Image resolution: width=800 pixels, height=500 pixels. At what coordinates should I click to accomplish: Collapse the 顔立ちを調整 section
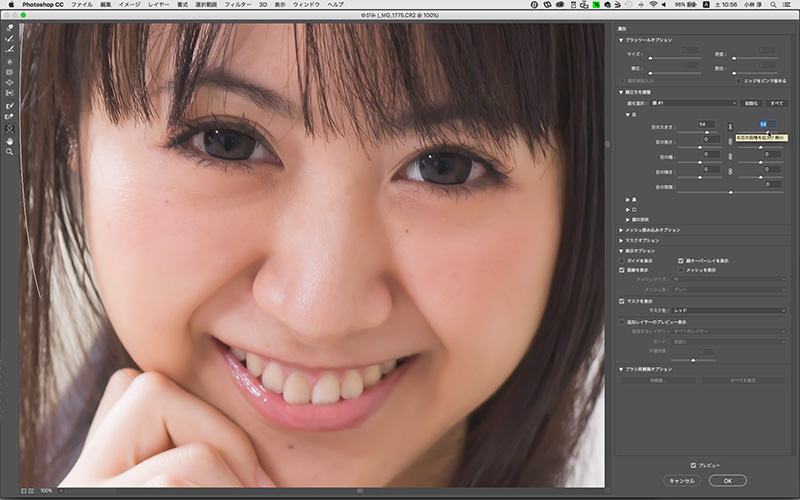tap(621, 92)
